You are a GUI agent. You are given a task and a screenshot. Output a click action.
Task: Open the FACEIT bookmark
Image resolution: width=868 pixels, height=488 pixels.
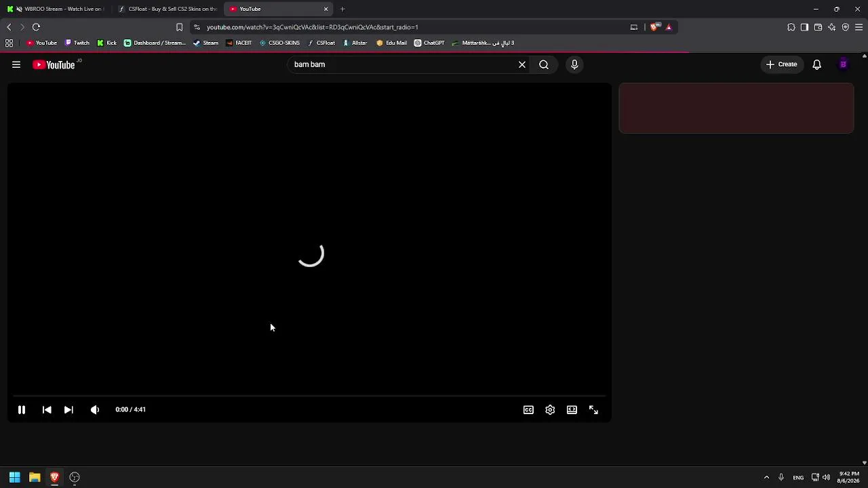tap(239, 43)
